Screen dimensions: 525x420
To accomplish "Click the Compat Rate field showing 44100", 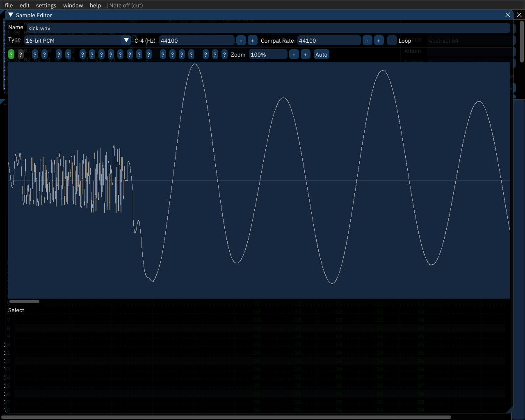I will 329,41.
